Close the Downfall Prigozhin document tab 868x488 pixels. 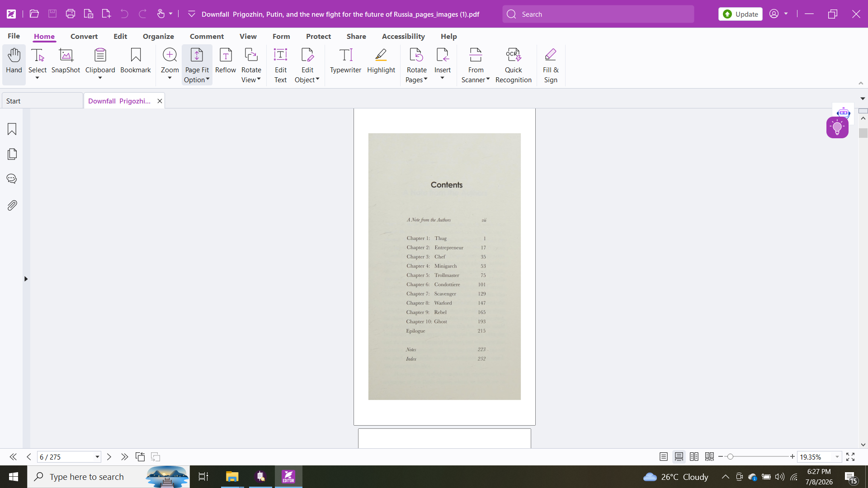[x=160, y=101]
